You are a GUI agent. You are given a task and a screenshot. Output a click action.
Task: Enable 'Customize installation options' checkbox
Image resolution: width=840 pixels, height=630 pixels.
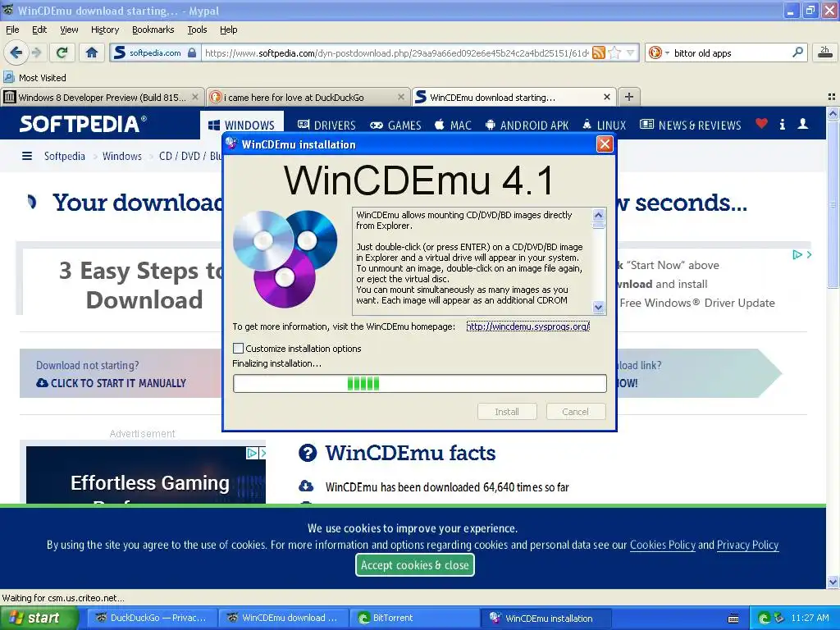click(239, 348)
